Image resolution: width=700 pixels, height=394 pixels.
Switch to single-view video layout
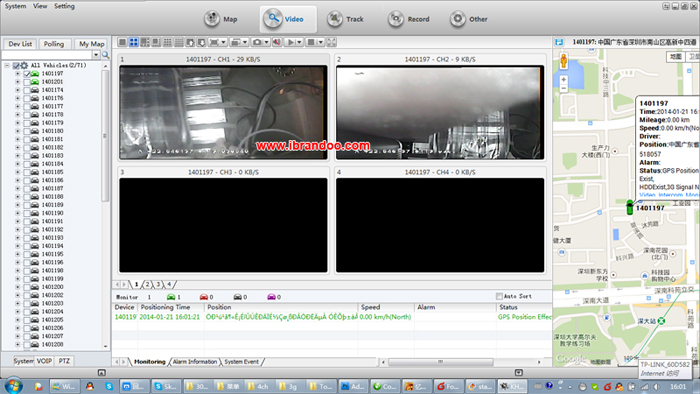[x=122, y=42]
